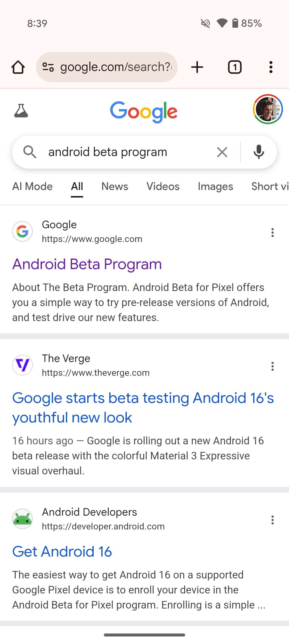The height and width of the screenshot is (644, 289).
Task: Open Search Labs flask icon
Action: pos(21,111)
